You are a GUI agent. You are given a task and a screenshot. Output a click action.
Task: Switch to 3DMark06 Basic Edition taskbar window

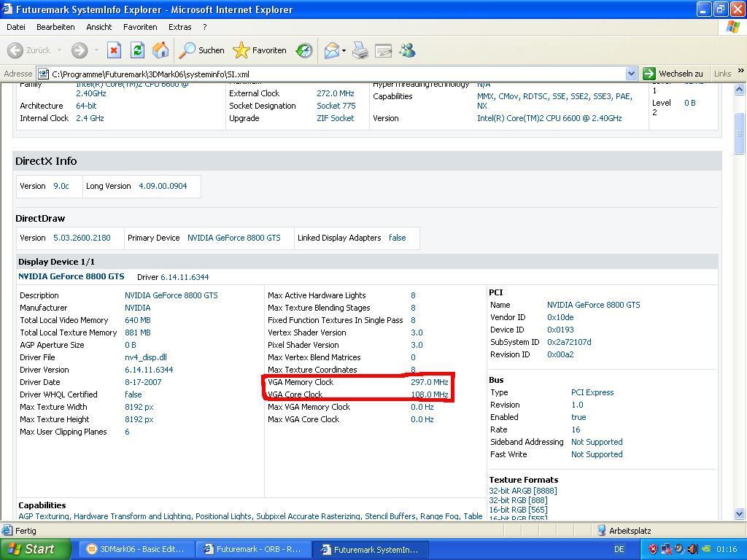point(135,549)
